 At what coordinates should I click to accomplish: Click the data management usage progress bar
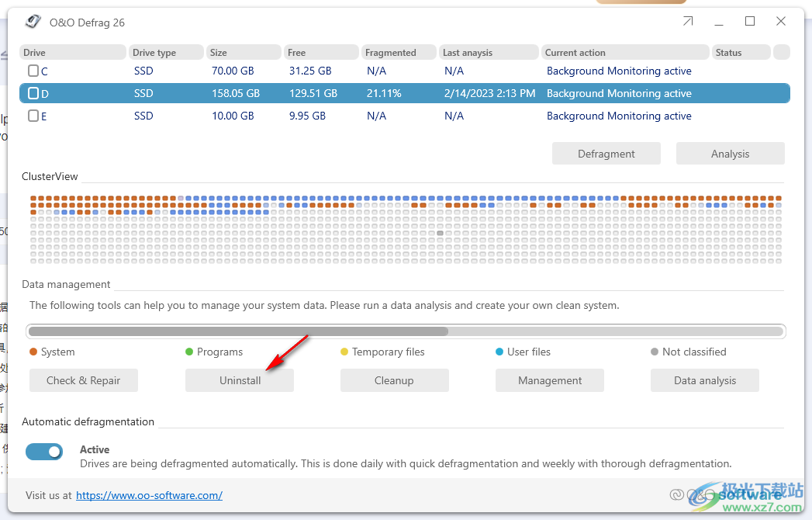406,331
